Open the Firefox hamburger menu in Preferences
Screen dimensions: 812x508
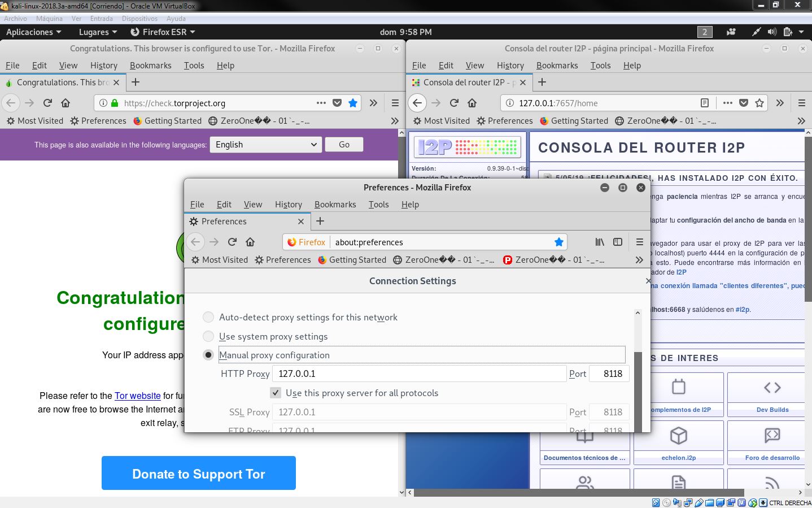click(x=639, y=242)
